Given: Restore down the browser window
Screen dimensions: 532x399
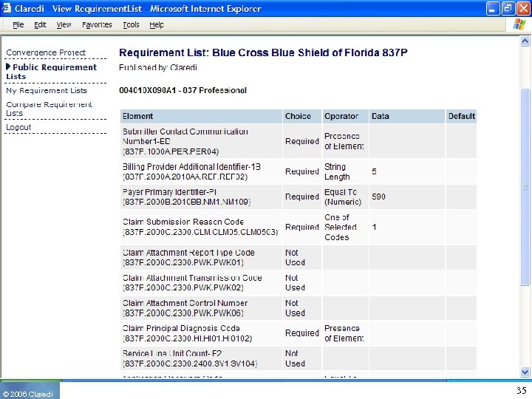Looking at the screenshot, I should point(508,8).
